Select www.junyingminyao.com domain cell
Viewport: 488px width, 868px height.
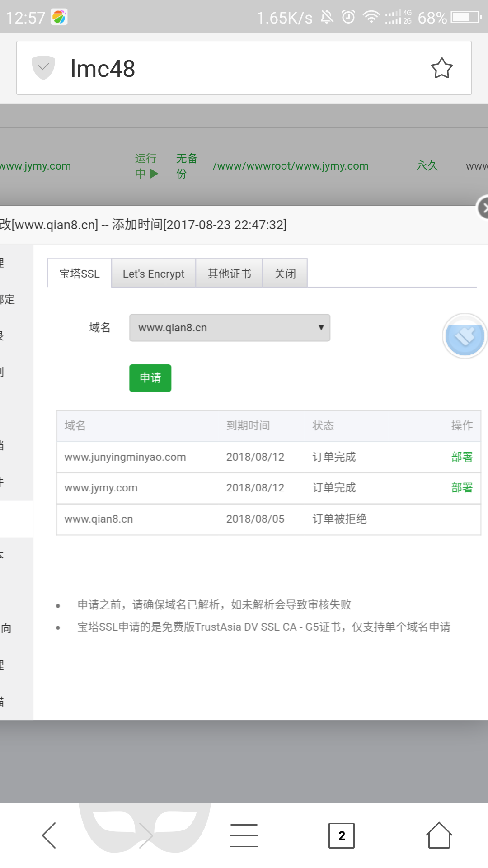(x=125, y=457)
